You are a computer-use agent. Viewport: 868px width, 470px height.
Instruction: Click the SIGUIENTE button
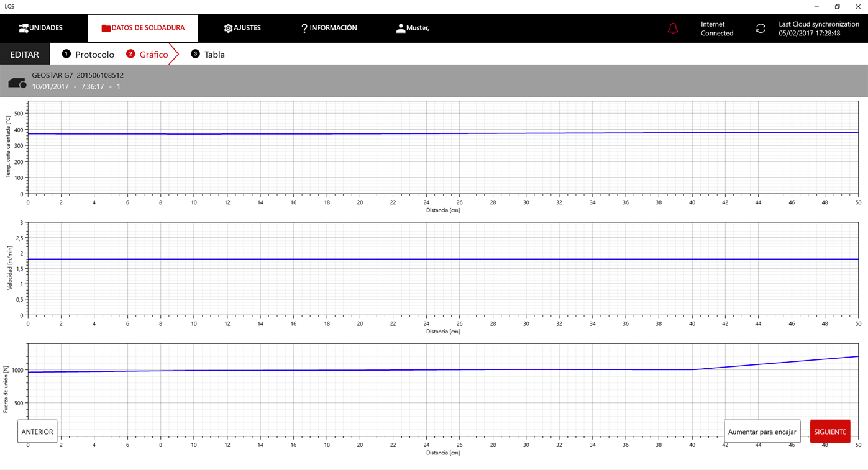(830, 432)
